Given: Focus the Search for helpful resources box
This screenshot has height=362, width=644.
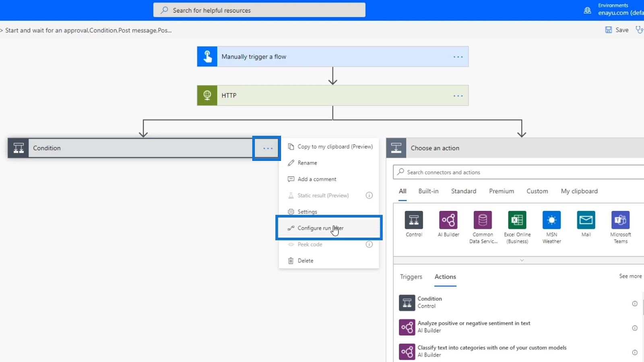Looking at the screenshot, I should tap(259, 10).
